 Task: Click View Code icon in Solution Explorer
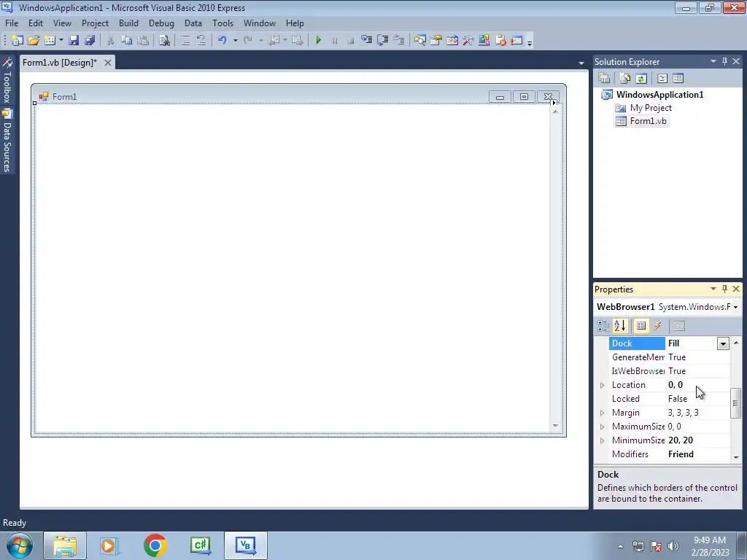(662, 79)
